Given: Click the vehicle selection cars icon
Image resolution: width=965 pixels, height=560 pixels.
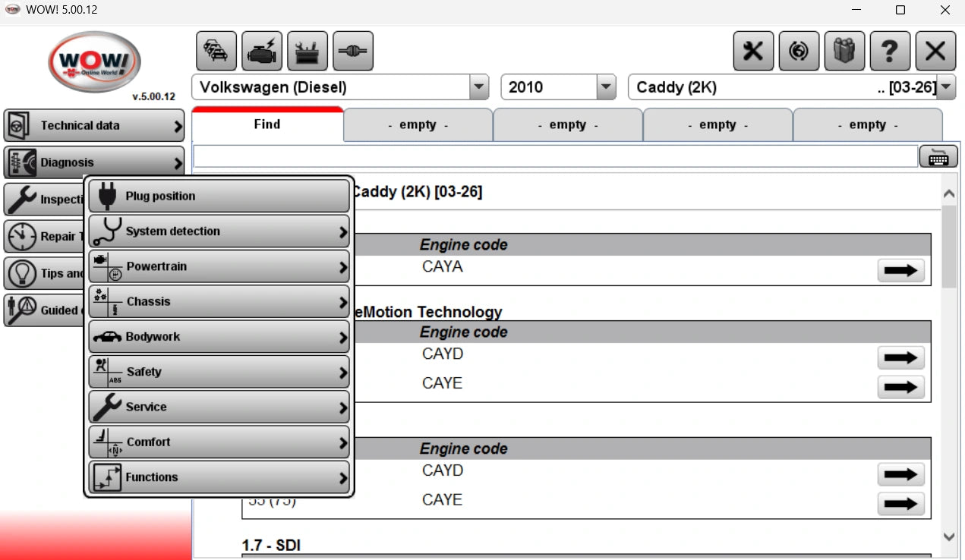Looking at the screenshot, I should coord(216,51).
